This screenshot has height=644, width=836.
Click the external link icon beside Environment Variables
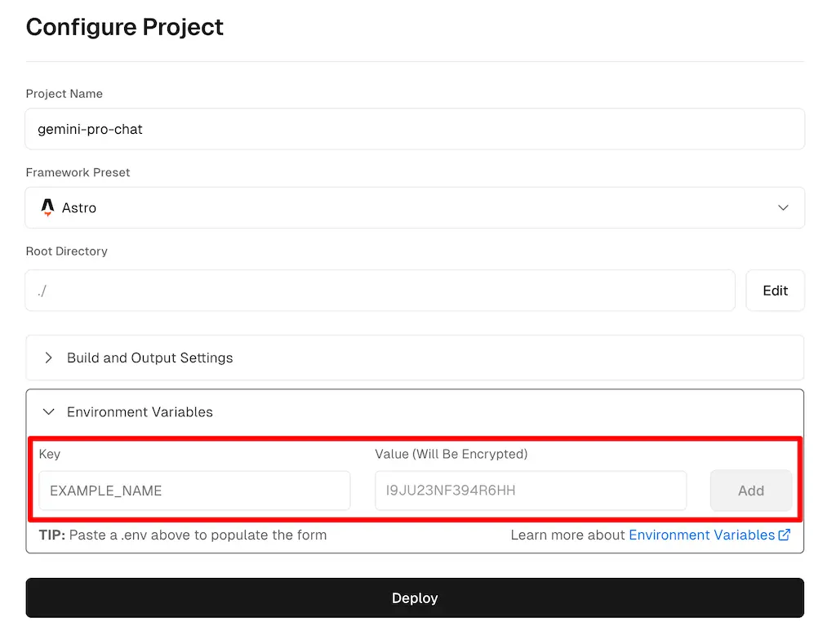pos(785,535)
